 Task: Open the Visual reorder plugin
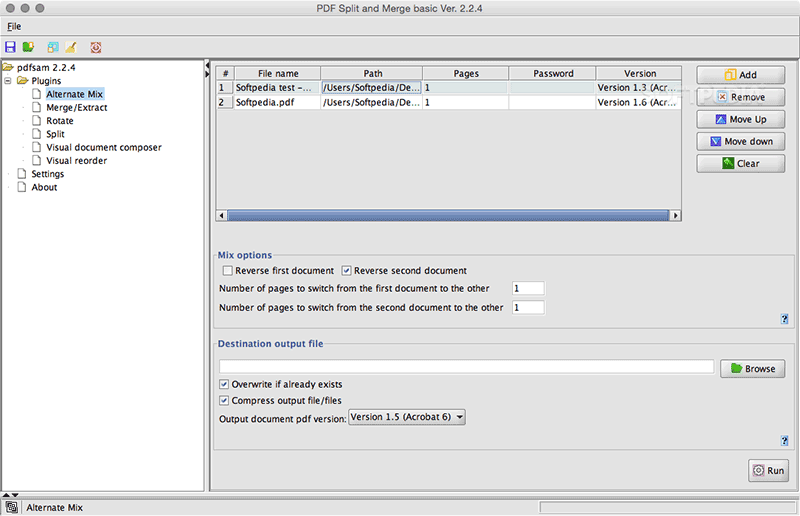pyautogui.click(x=77, y=160)
